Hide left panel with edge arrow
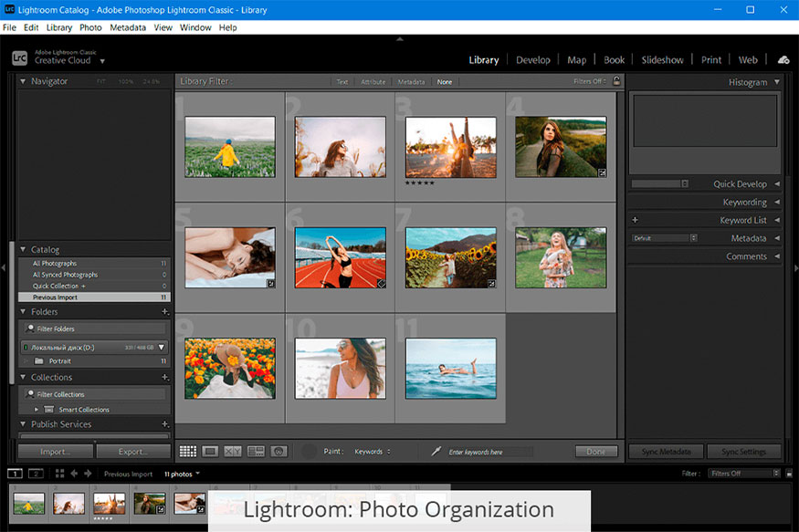Viewport: 799px width, 532px height. click(x=3, y=267)
